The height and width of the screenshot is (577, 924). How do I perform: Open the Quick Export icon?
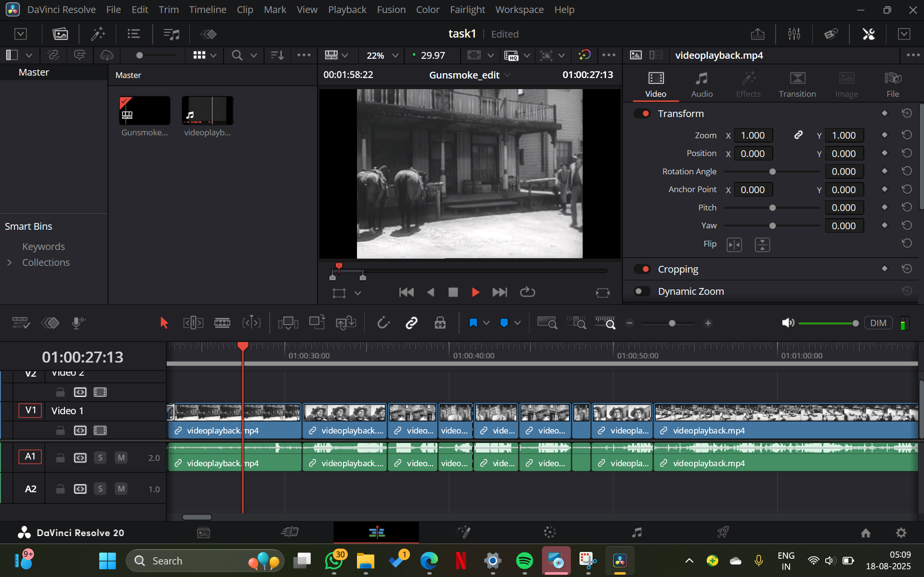click(x=758, y=34)
